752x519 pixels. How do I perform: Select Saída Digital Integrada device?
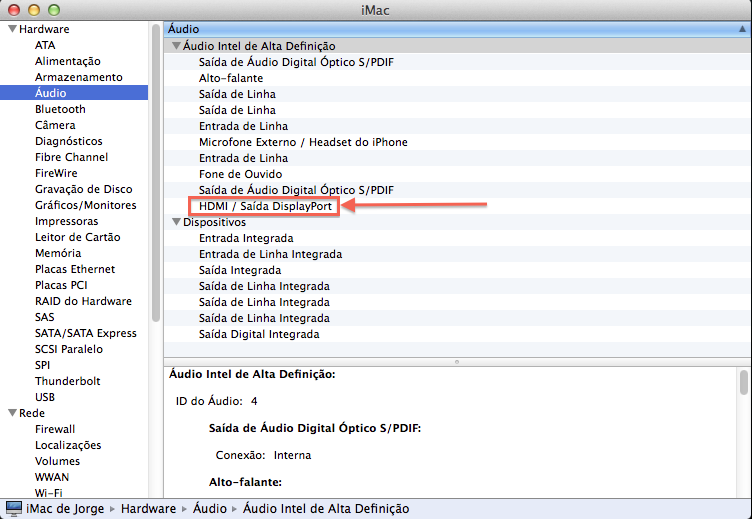click(x=259, y=334)
